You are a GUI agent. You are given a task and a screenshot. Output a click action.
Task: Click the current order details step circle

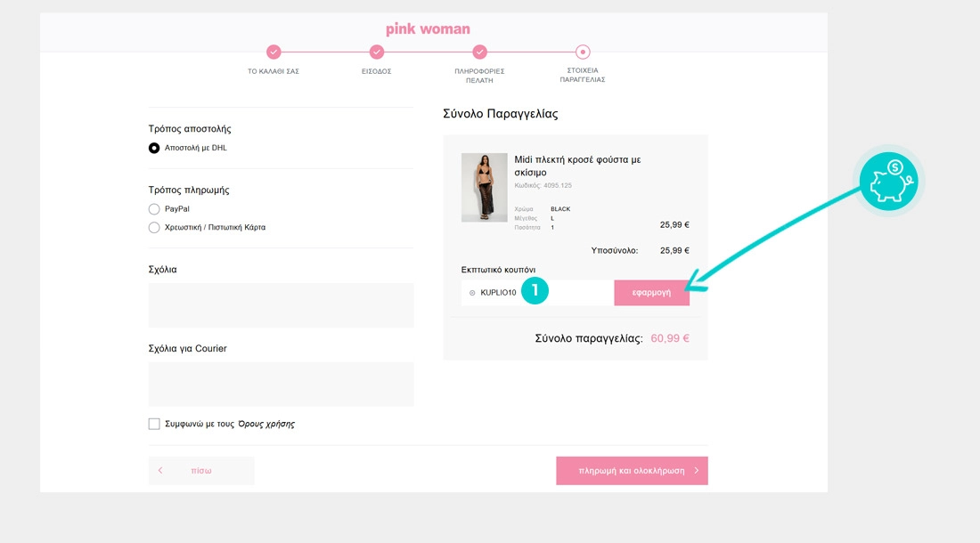(583, 53)
